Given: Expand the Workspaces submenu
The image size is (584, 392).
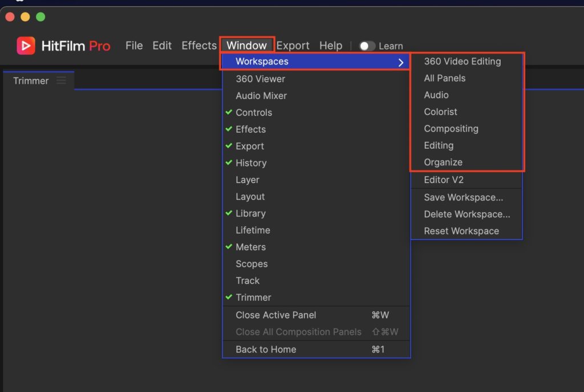Looking at the screenshot, I should click(316, 62).
